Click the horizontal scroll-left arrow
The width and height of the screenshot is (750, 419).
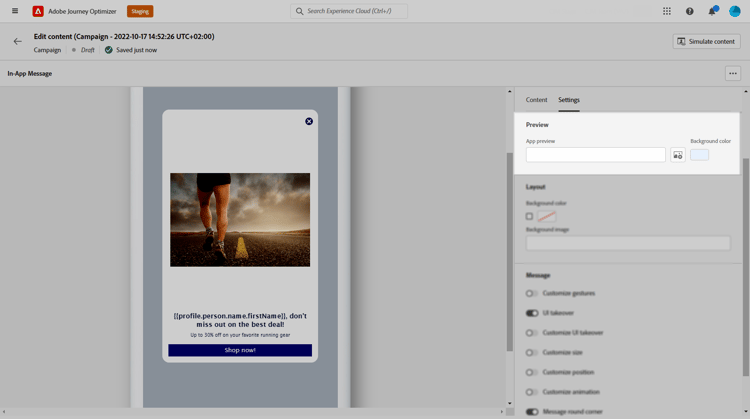(x=4, y=412)
